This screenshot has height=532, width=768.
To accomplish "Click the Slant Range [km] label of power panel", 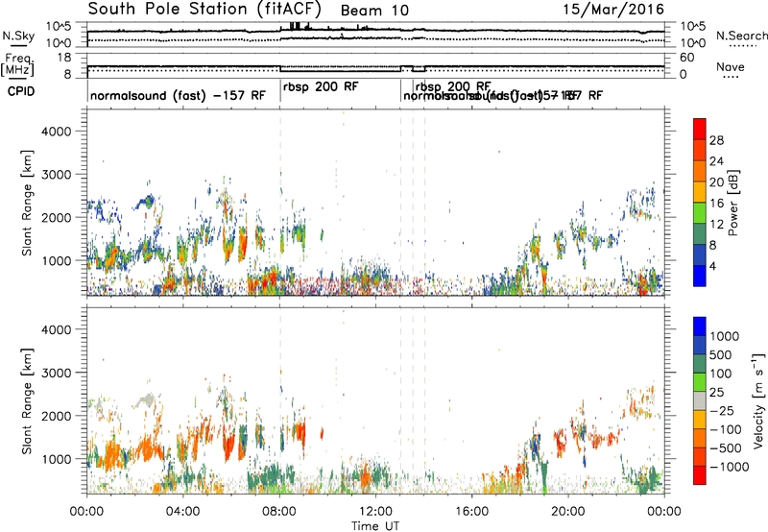I will 27,203.
